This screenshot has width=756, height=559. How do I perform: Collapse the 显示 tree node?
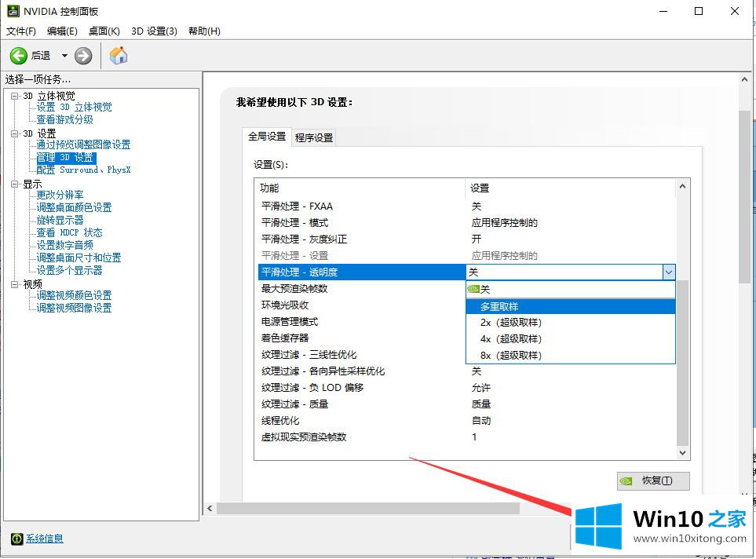point(15,184)
